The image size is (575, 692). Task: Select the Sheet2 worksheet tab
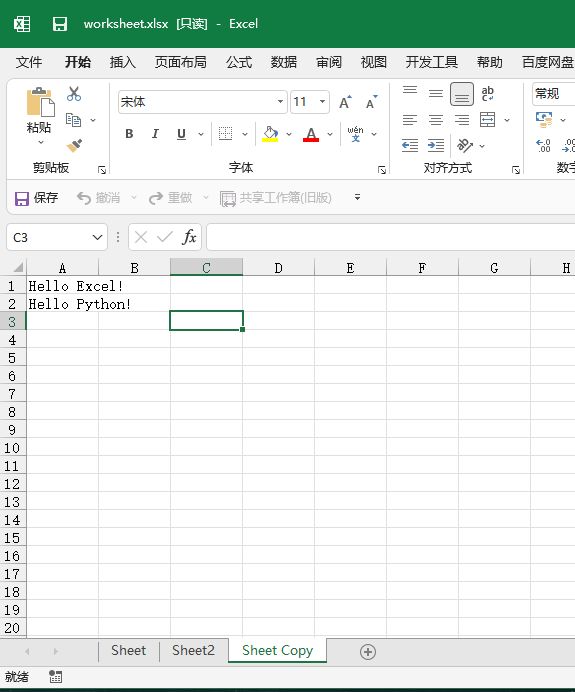193,651
